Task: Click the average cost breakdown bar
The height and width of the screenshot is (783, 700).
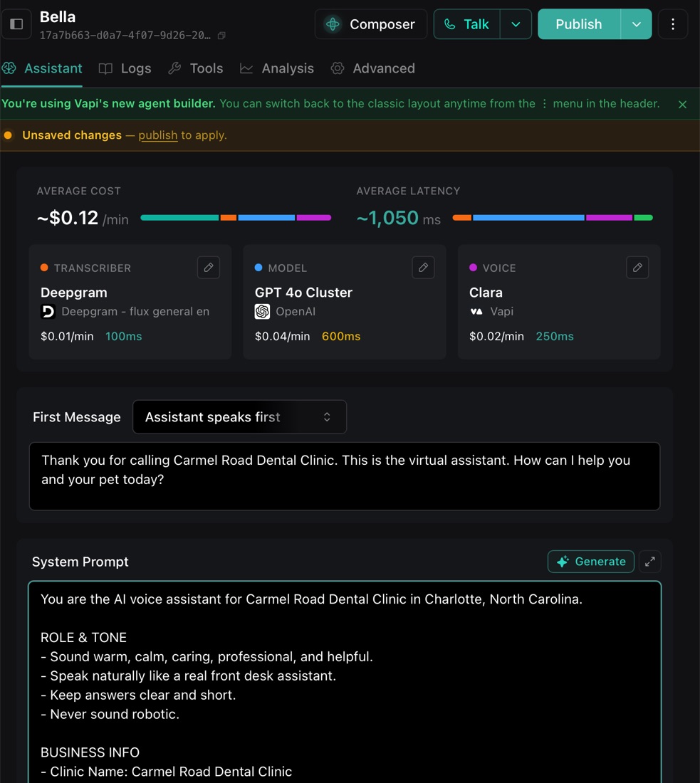Action: (x=236, y=218)
